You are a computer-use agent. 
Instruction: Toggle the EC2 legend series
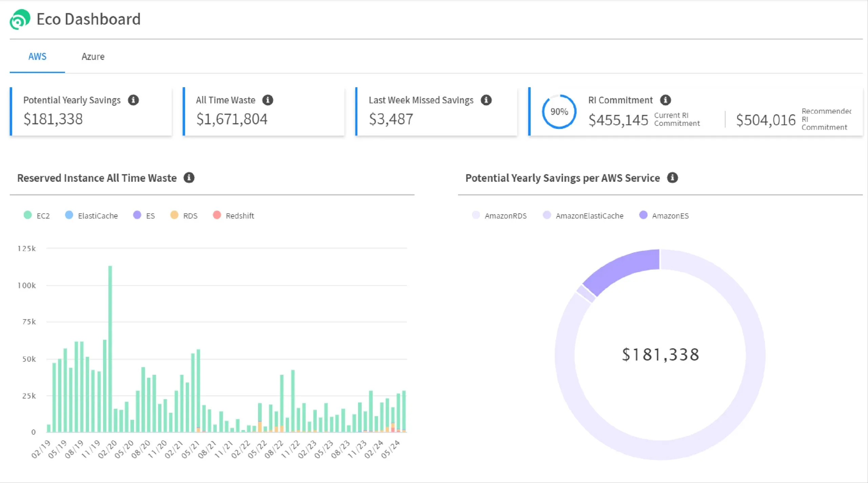(x=37, y=215)
